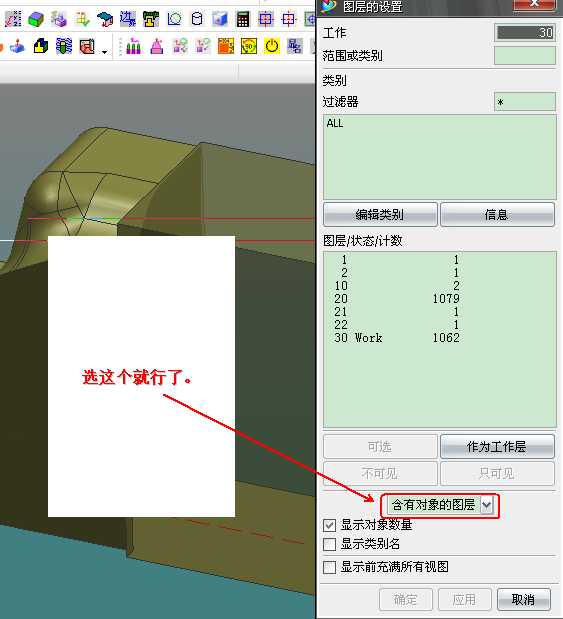The image size is (563, 619).
Task: Click the 信息 button
Action: coord(497,214)
